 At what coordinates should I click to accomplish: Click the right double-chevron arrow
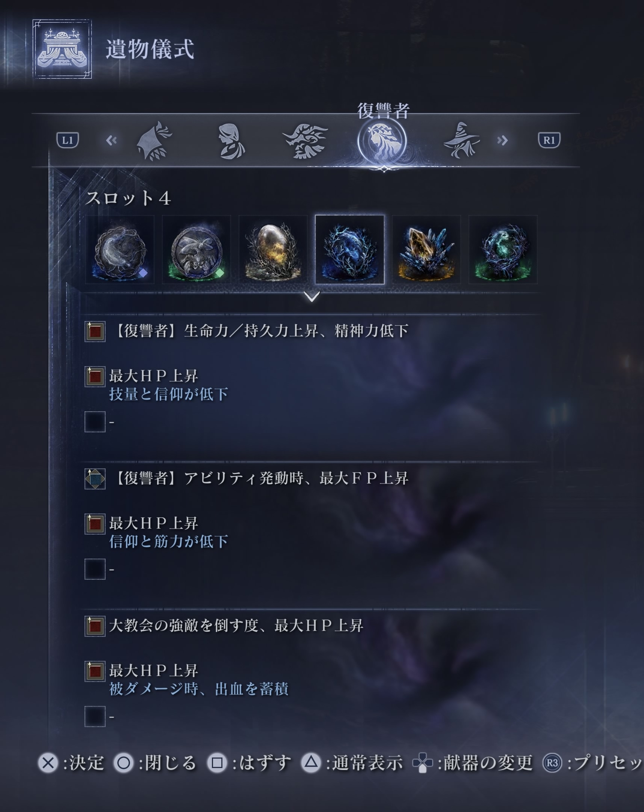pos(502,141)
